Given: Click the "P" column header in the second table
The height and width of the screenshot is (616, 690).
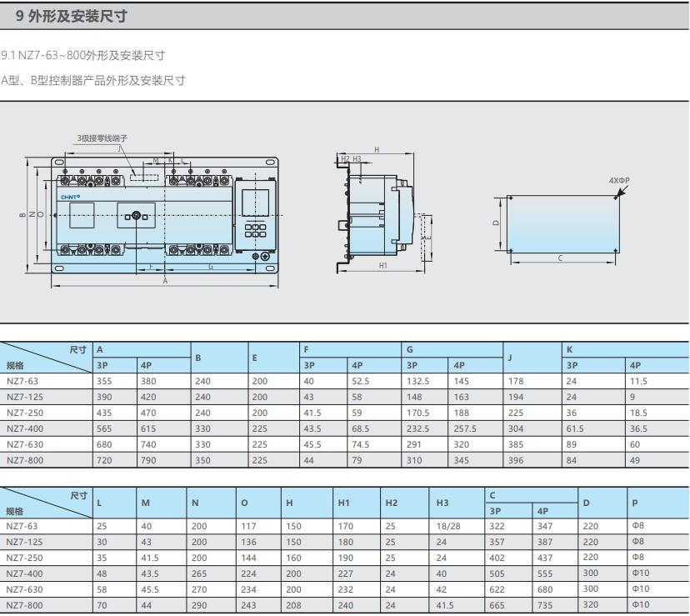Looking at the screenshot, I should pyautogui.click(x=634, y=503).
